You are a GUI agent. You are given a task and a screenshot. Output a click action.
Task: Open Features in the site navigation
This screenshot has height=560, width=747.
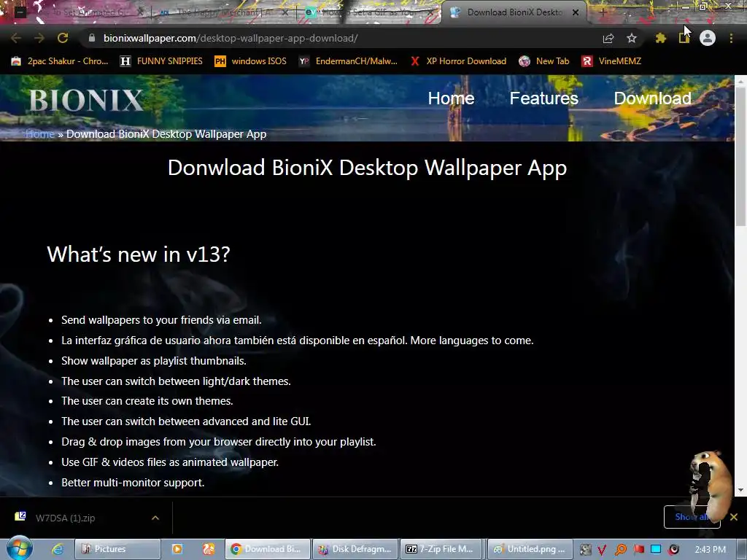(543, 98)
